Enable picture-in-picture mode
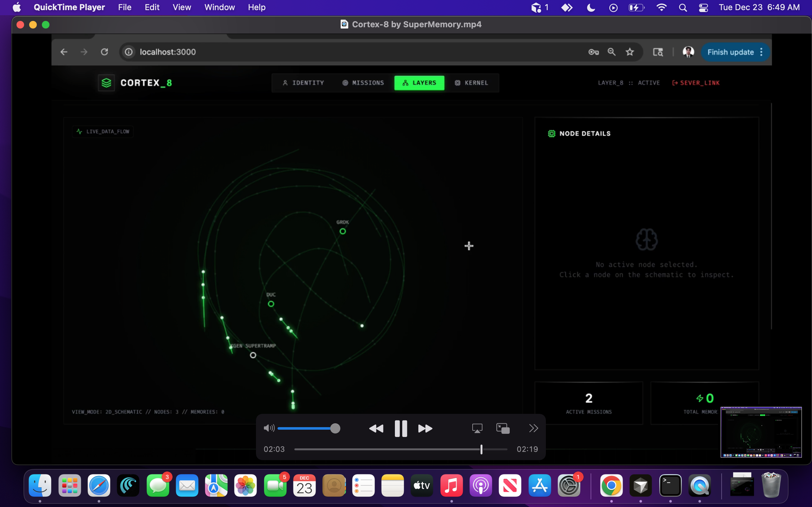 click(x=503, y=428)
